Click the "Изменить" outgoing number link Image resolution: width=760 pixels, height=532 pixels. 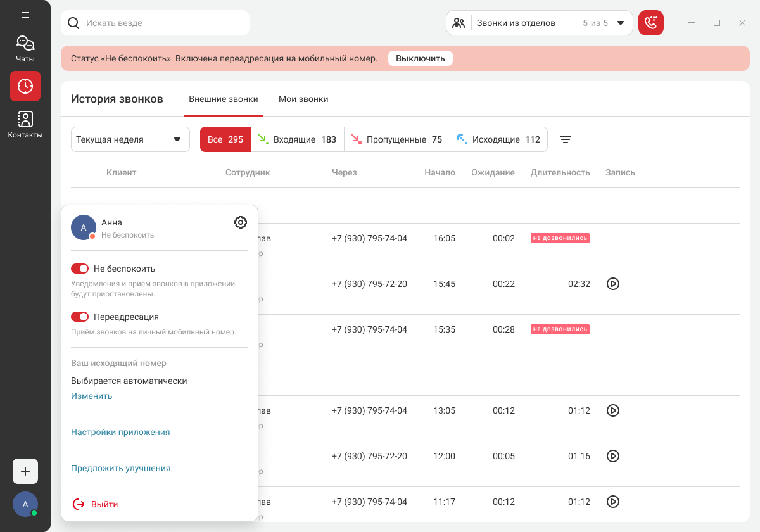[x=91, y=396]
